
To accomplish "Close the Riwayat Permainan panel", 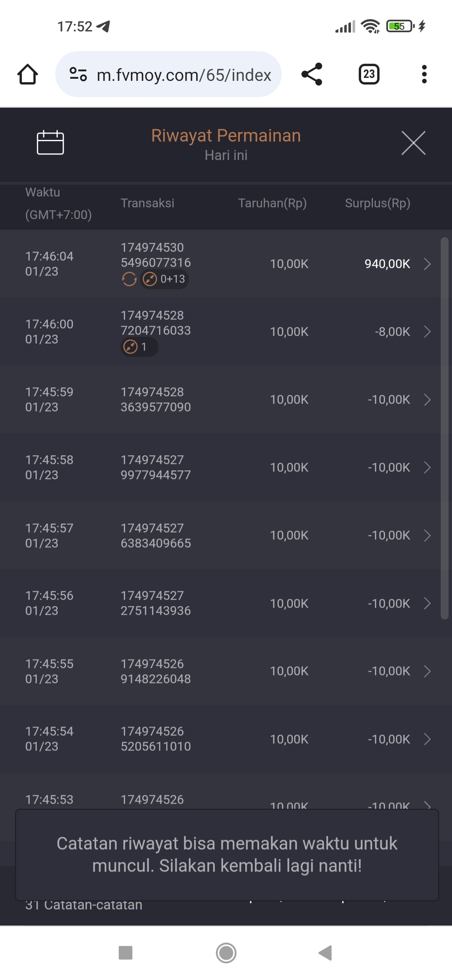I will coord(413,143).
